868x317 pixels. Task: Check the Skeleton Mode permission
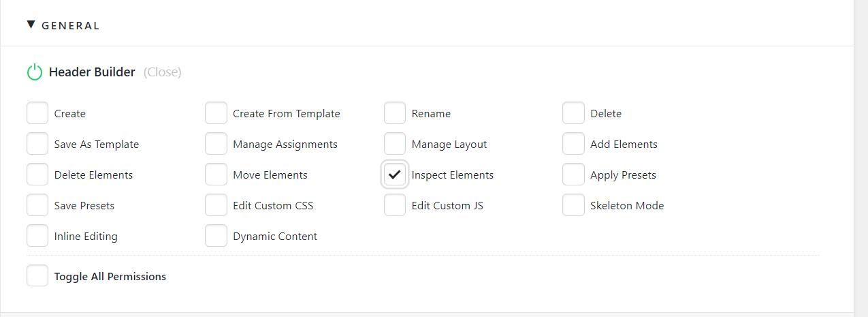click(573, 205)
